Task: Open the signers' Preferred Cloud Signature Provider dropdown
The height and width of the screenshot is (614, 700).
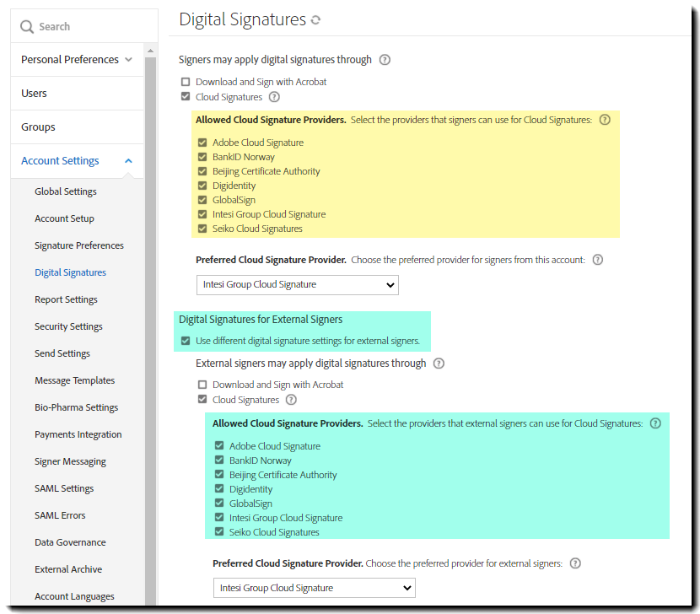Action: [x=297, y=285]
